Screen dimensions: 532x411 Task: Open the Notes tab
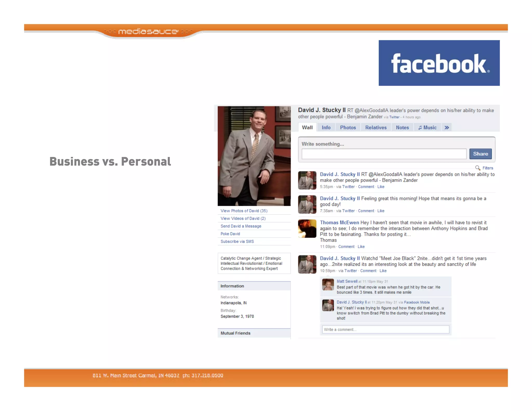[x=402, y=127]
